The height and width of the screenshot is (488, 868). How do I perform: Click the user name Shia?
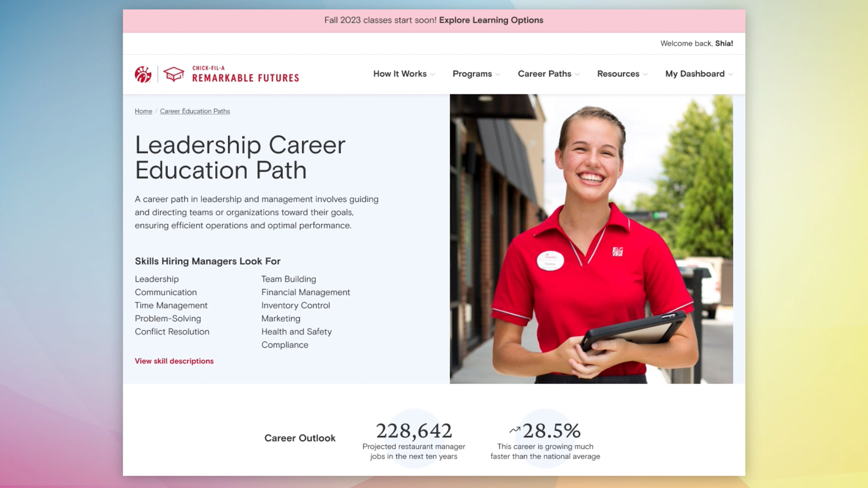(x=724, y=43)
